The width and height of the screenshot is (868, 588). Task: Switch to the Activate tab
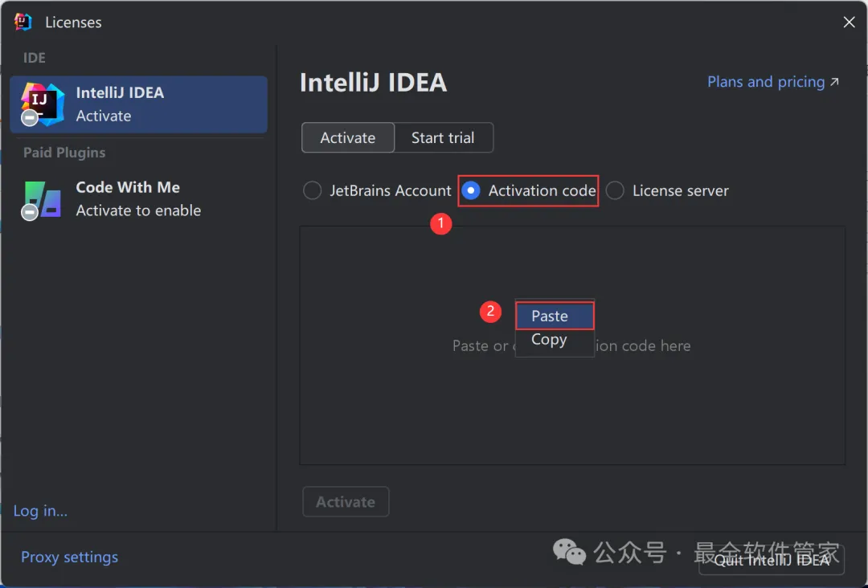click(347, 138)
